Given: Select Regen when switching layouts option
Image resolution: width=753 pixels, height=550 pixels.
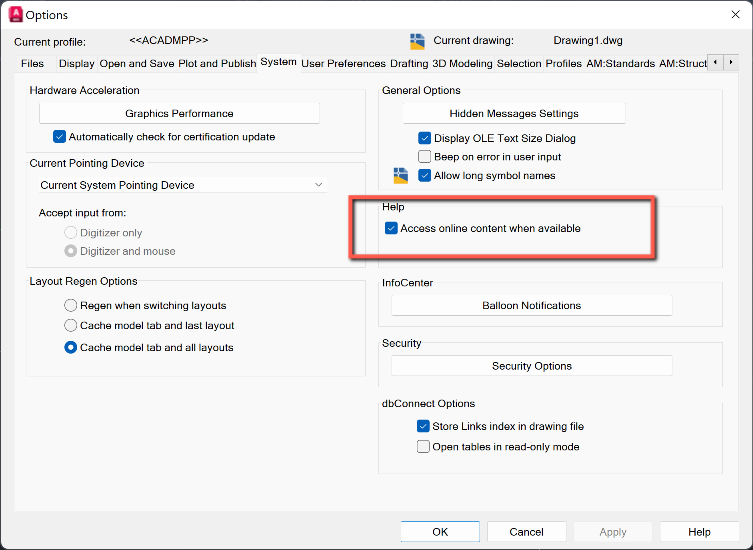Looking at the screenshot, I should pyautogui.click(x=71, y=305).
